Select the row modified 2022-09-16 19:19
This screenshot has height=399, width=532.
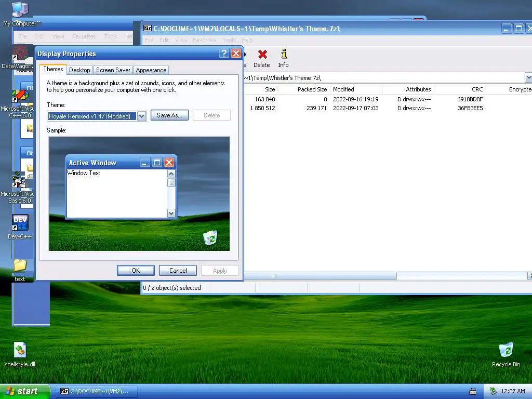388,99
